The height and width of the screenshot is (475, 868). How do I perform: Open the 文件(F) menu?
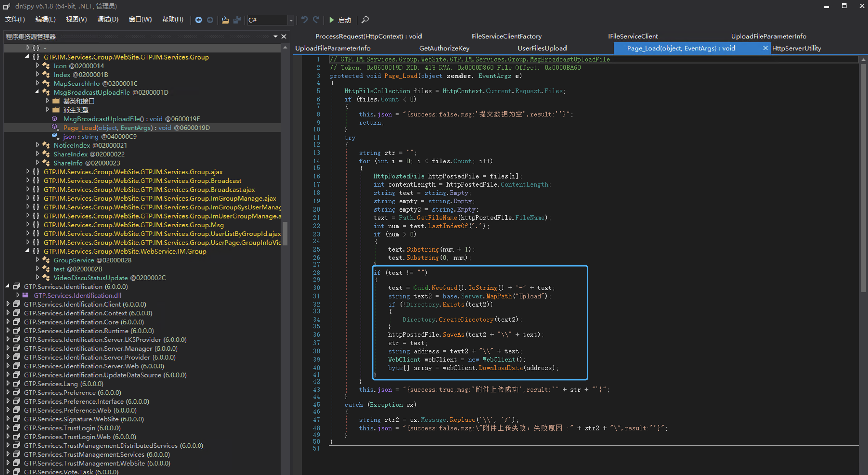(15, 19)
